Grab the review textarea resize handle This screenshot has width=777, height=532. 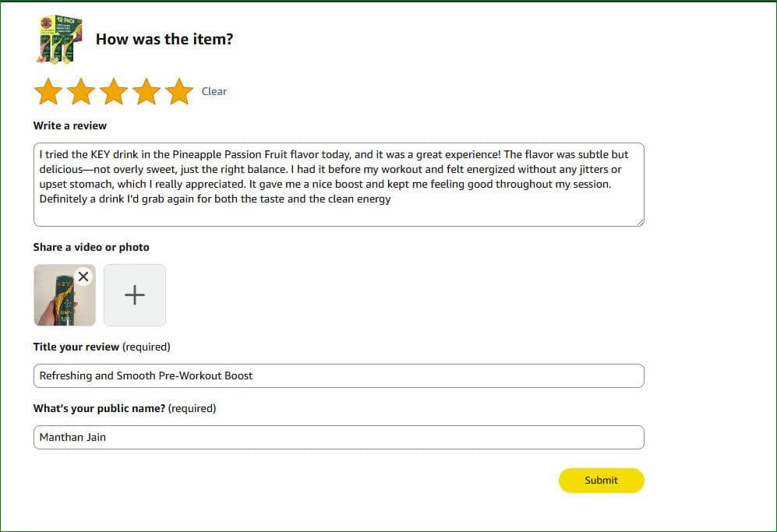pyautogui.click(x=641, y=223)
